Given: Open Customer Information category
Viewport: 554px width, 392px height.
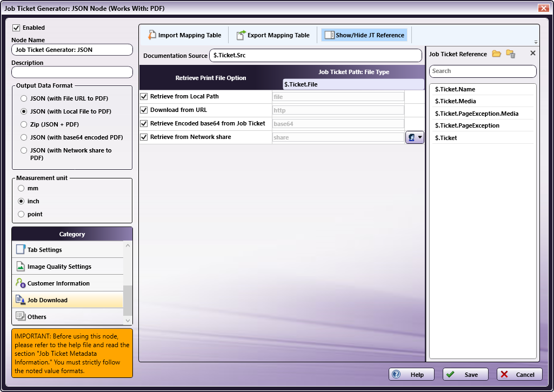Looking at the screenshot, I should 68,283.
